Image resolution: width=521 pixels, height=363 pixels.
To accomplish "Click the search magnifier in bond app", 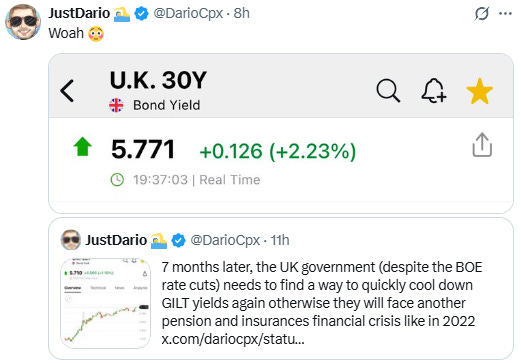I will pos(388,90).
